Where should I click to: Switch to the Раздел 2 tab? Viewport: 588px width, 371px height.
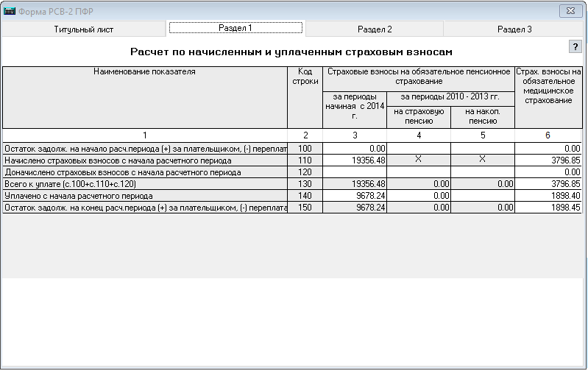(375, 29)
